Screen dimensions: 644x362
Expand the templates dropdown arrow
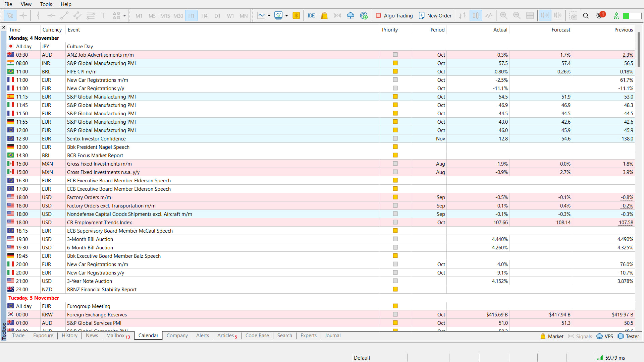[x=286, y=15]
